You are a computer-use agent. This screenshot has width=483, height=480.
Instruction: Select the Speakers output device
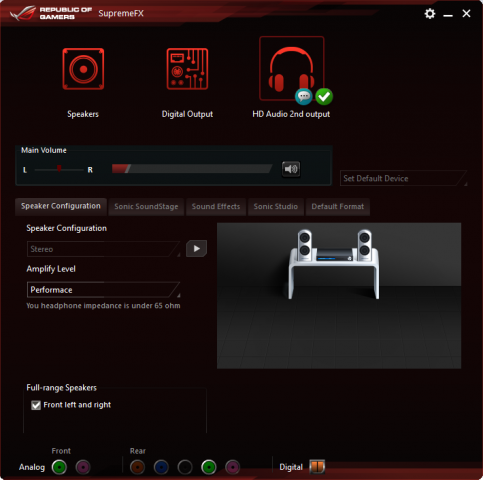83,69
